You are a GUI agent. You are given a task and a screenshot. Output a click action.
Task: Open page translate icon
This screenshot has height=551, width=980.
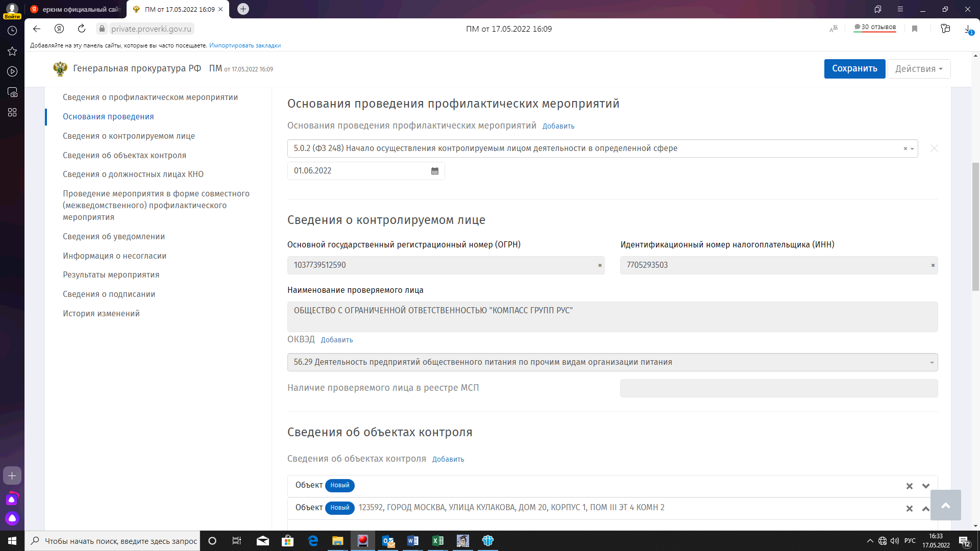click(834, 29)
